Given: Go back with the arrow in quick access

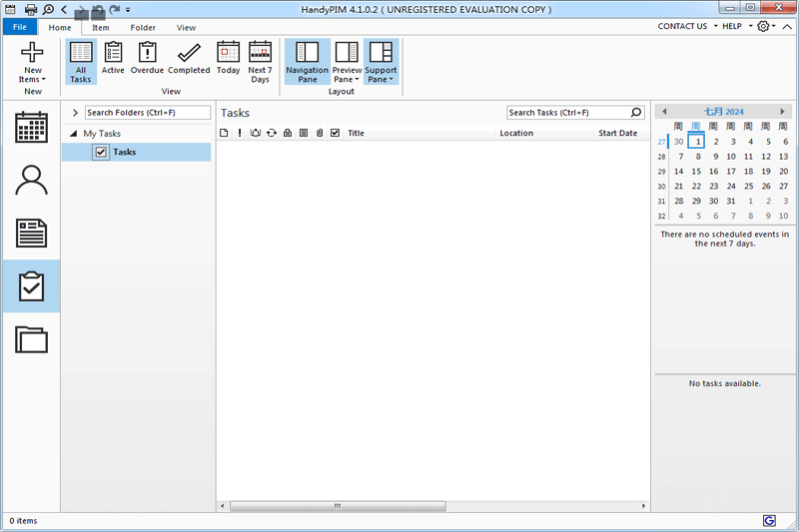Looking at the screenshot, I should [x=64, y=9].
